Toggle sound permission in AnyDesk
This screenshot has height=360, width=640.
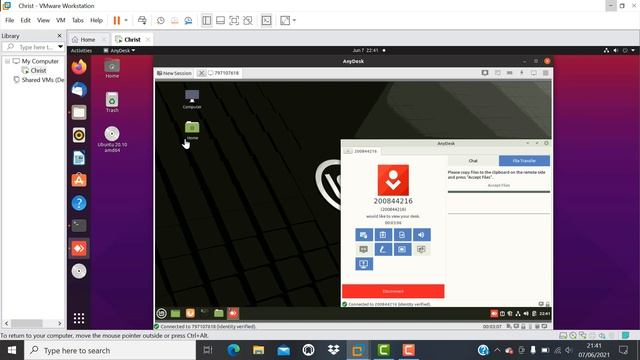pos(421,235)
